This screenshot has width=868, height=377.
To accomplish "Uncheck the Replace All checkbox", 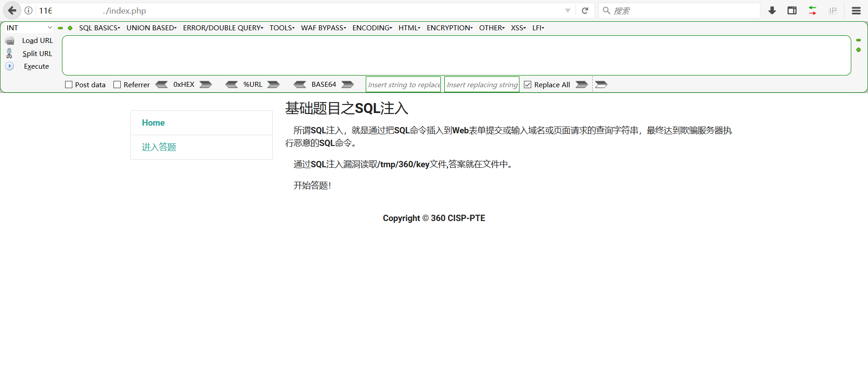I will pos(528,85).
